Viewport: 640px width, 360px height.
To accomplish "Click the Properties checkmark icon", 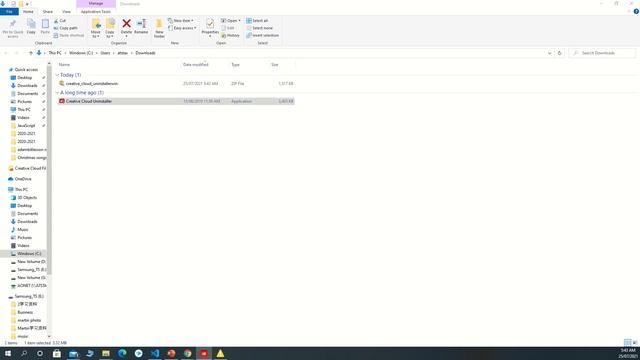I will [210, 24].
